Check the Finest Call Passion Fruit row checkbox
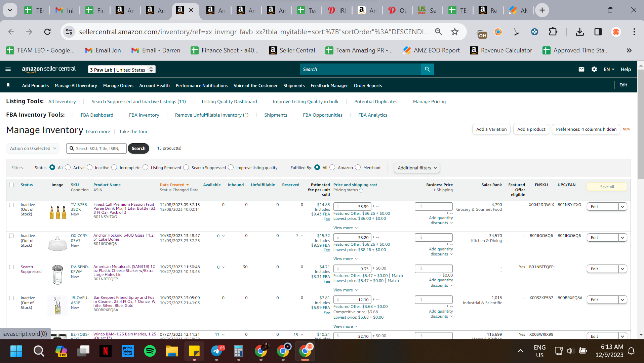The height and width of the screenshot is (363, 644). point(11,205)
